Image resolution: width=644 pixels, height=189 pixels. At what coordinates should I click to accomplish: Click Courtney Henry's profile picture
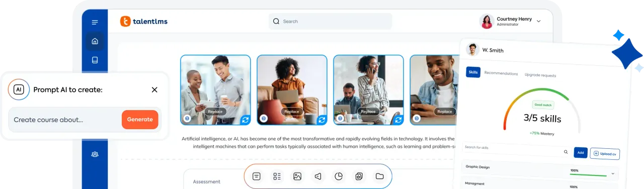pos(487,21)
